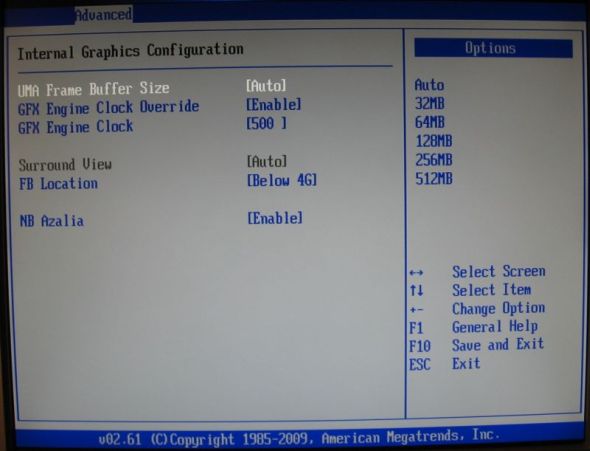
Task: Select UMA Frame Buffer Size setting
Action: (x=93, y=89)
